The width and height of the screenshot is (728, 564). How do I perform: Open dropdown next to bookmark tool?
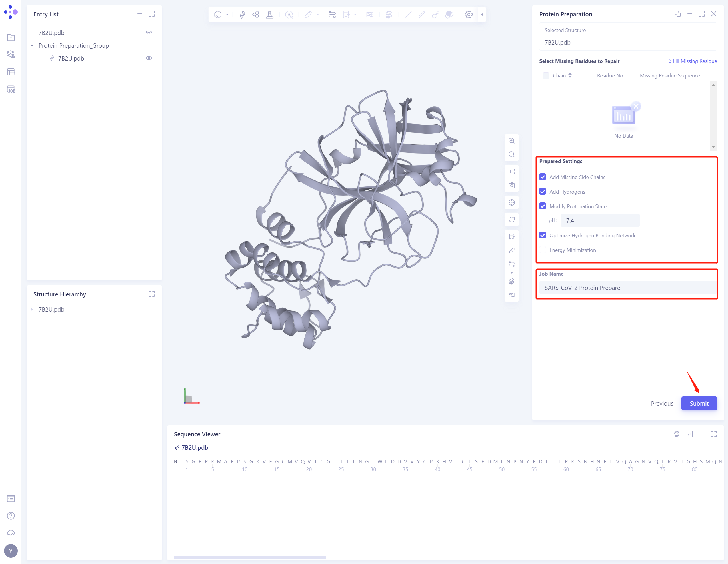pyautogui.click(x=355, y=15)
